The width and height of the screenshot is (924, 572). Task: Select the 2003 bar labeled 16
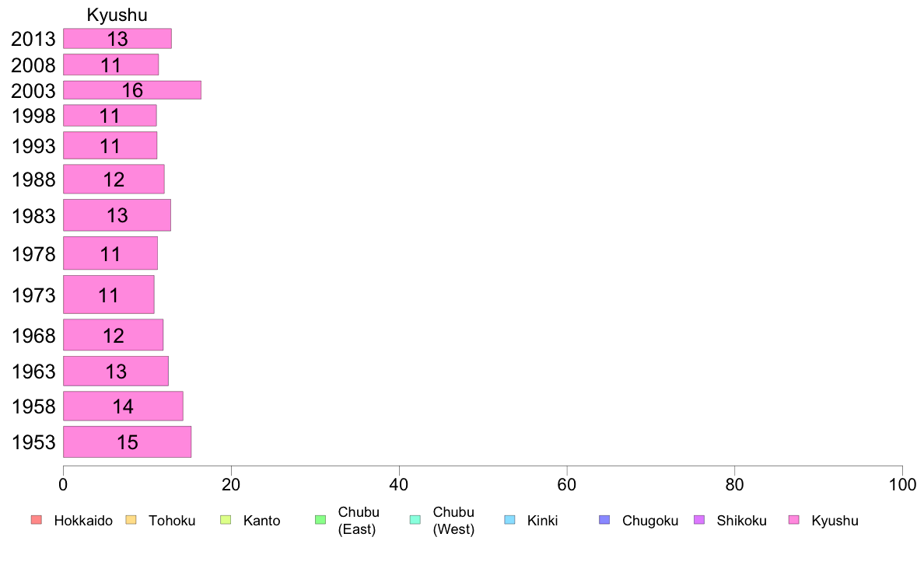click(x=132, y=90)
